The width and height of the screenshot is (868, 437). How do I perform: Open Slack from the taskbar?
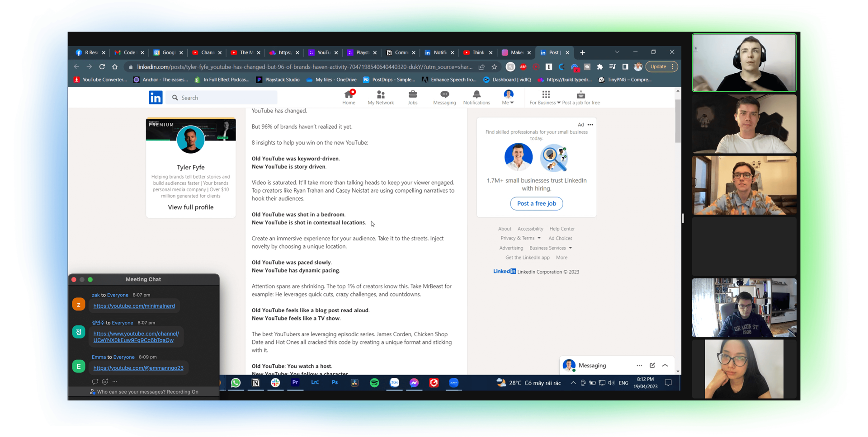tap(275, 383)
